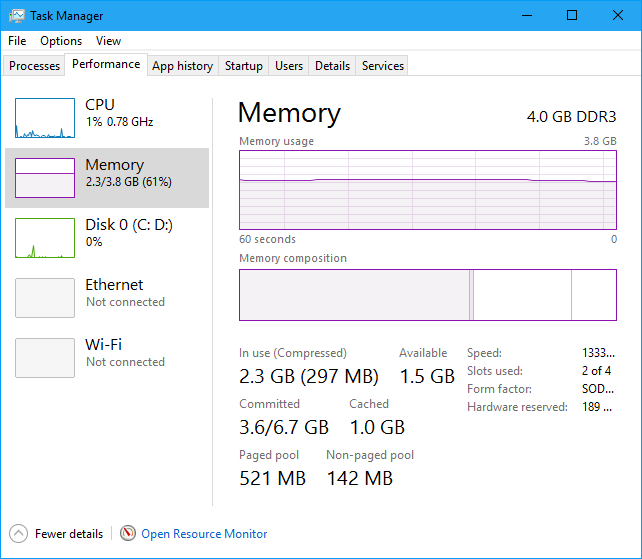Switch to the Performance tab
The image size is (642, 559).
click(106, 64)
